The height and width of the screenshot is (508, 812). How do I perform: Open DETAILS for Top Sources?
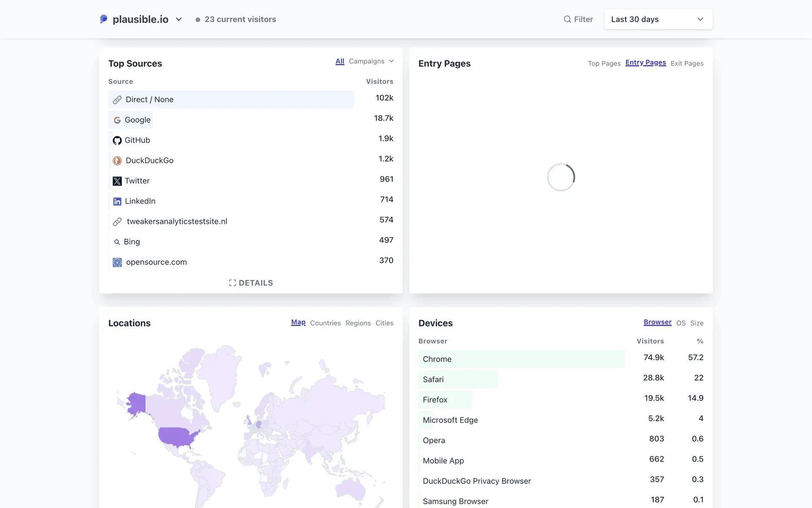(x=251, y=283)
